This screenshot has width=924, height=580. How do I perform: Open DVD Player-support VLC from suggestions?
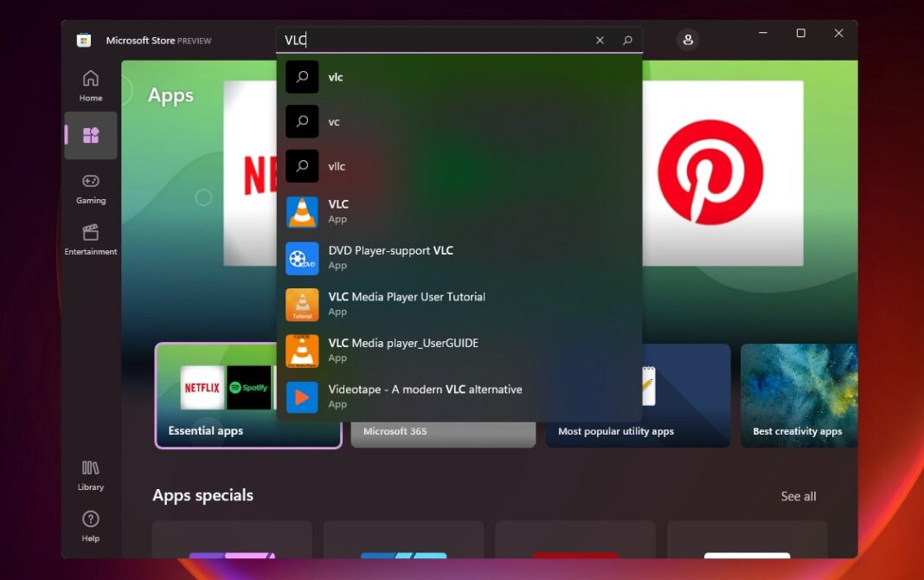pyautogui.click(x=389, y=257)
